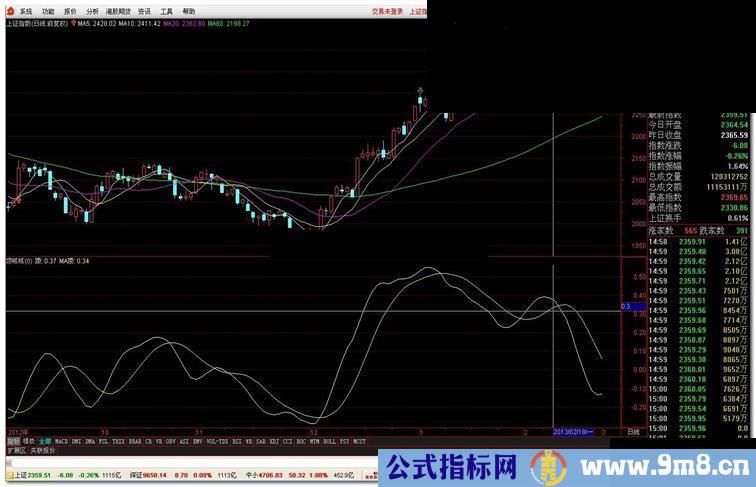Open the 功能 menu
Screen dimensions: 756x487
coord(48,11)
